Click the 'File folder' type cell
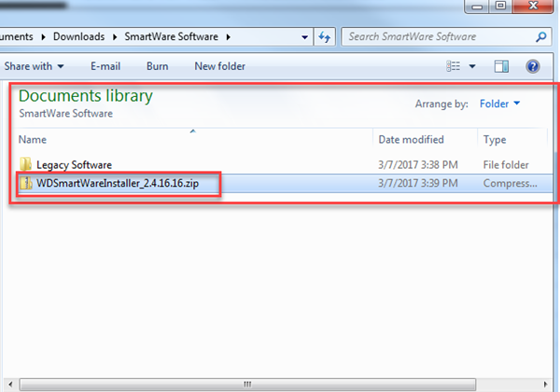Viewport: 560px width, 392px height. [506, 164]
